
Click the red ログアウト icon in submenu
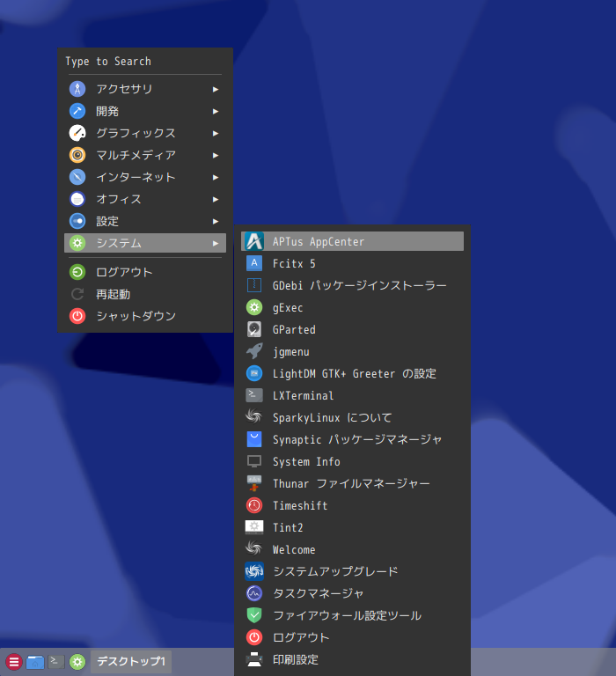[254, 637]
